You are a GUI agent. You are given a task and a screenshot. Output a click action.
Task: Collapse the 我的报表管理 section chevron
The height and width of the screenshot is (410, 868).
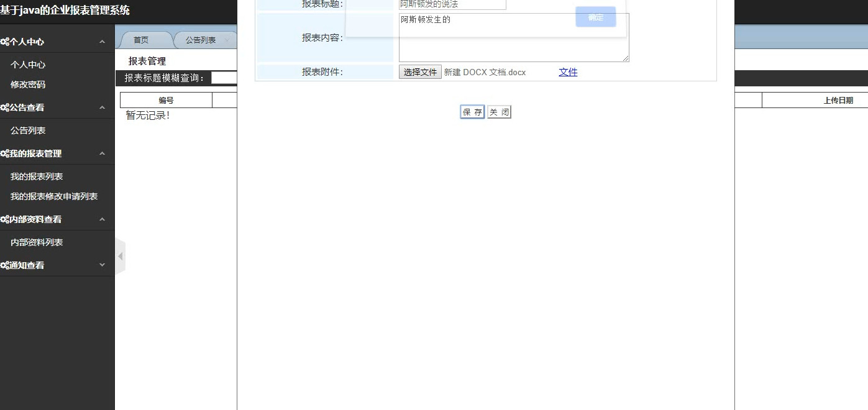coord(103,153)
